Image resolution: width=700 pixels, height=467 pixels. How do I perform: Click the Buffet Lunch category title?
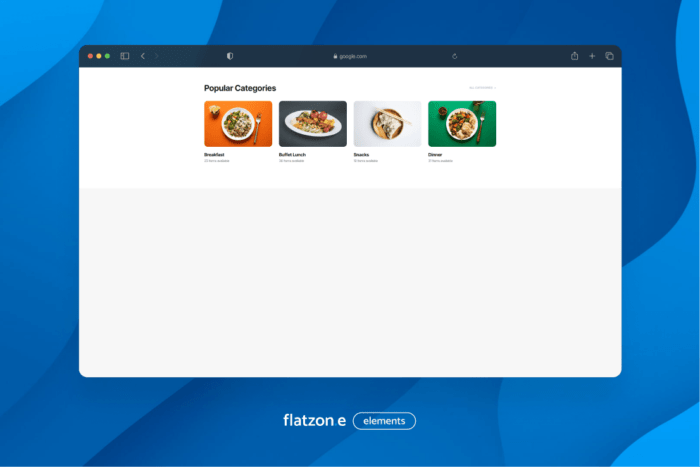(293, 155)
